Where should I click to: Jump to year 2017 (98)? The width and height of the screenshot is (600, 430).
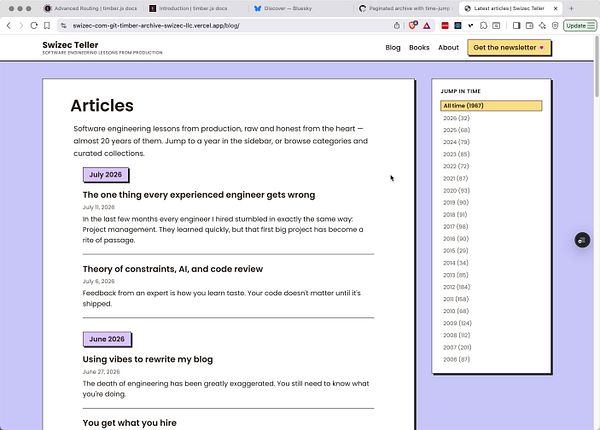click(x=455, y=226)
